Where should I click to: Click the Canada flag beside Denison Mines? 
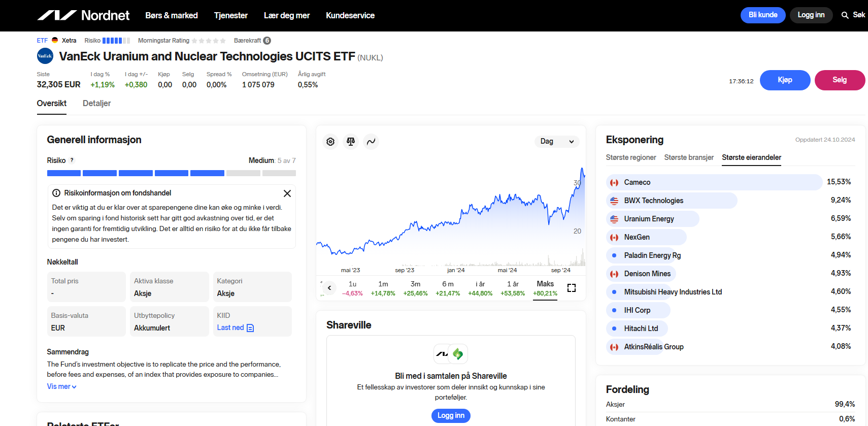[614, 274]
